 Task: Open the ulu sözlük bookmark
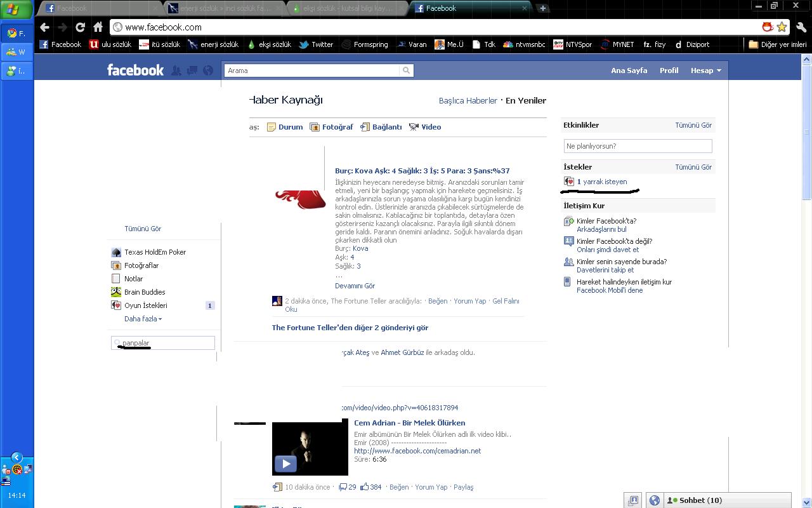(110, 44)
